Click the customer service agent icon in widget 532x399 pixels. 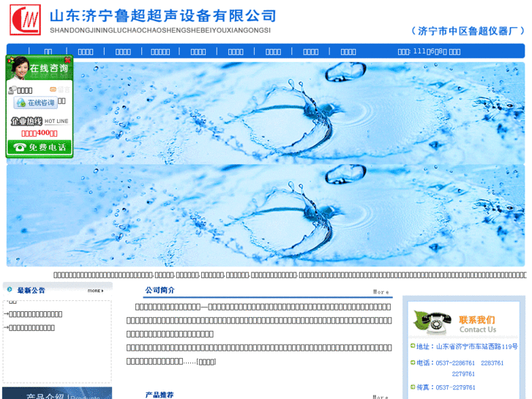point(12,90)
